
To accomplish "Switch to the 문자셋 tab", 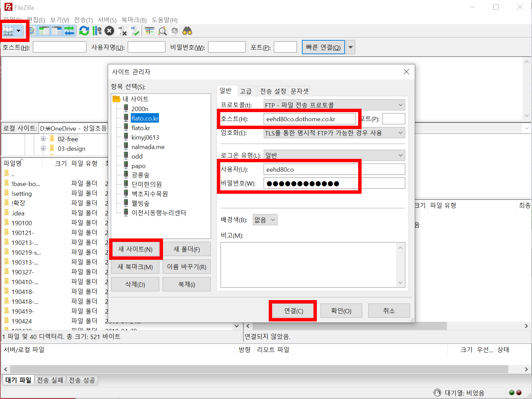I will [x=300, y=91].
